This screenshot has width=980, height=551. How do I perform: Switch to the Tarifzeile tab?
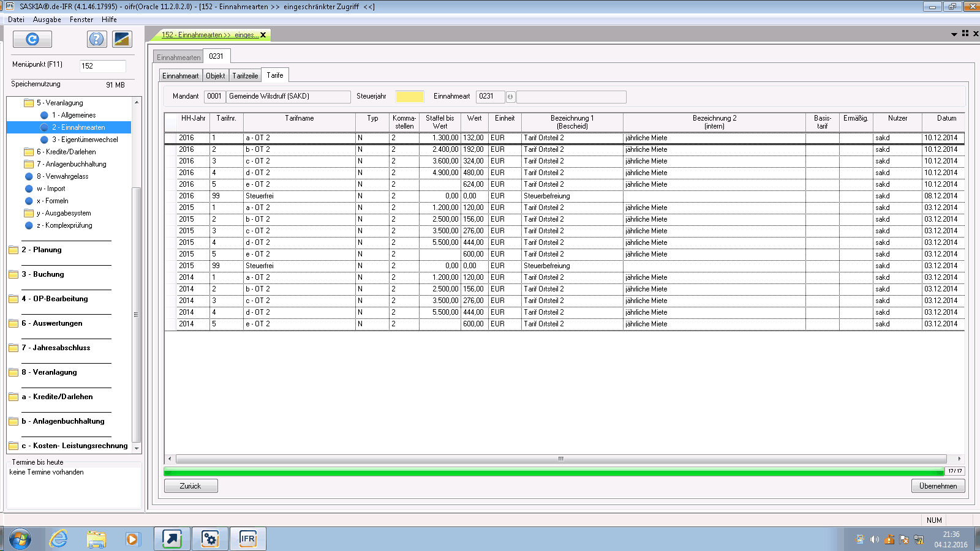coord(245,76)
